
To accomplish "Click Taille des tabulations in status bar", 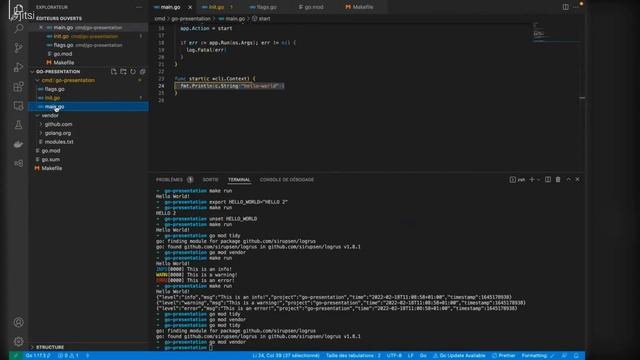I will pos(353,356).
